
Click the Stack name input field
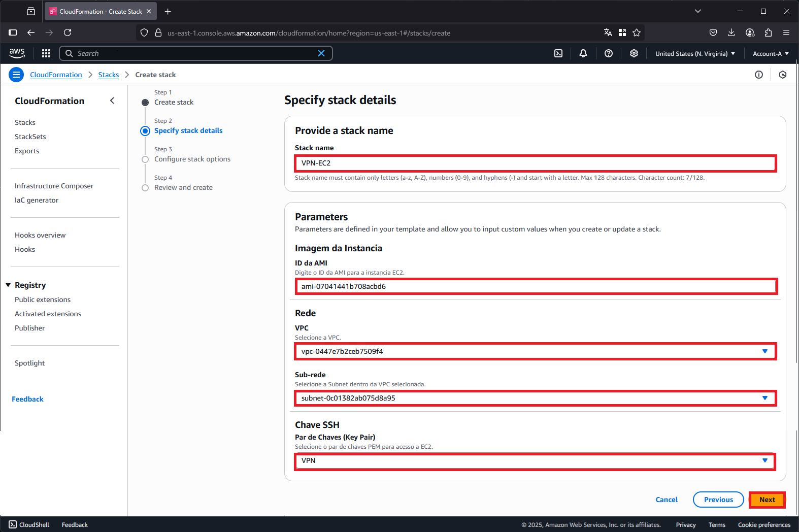536,163
